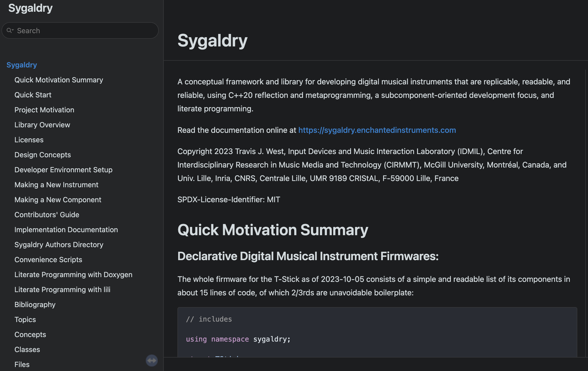Open Concepts in navigation tree
The width and height of the screenshot is (588, 371).
[30, 335]
